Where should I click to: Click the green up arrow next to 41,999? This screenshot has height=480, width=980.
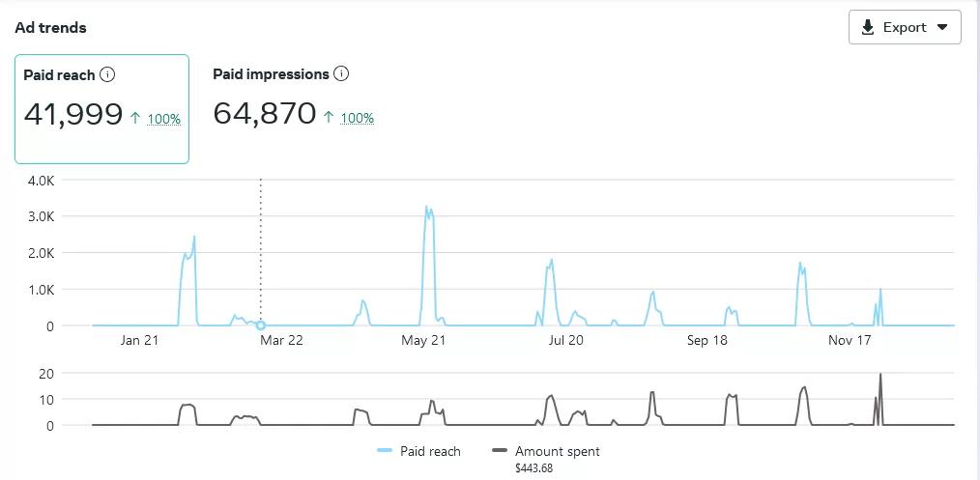[136, 118]
